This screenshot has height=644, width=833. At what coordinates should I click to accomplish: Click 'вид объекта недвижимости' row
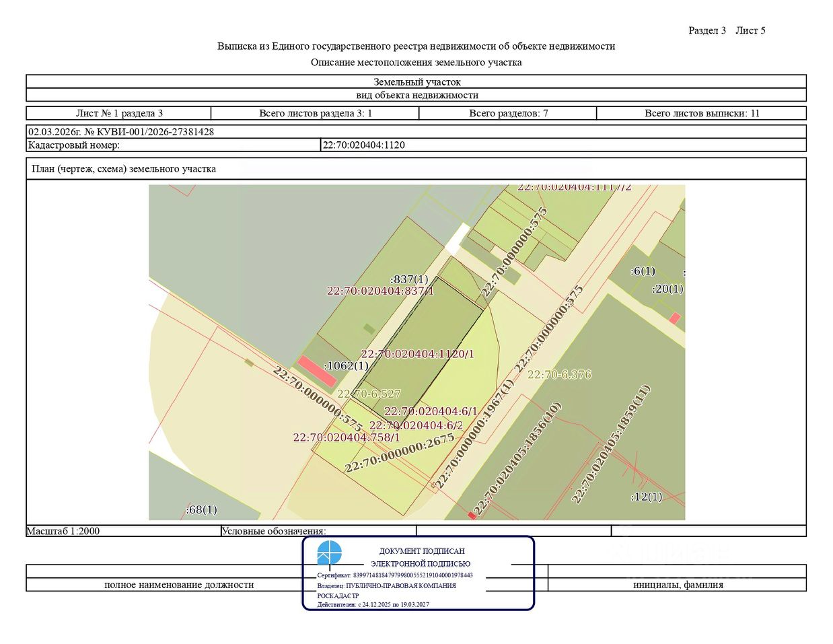416,96
